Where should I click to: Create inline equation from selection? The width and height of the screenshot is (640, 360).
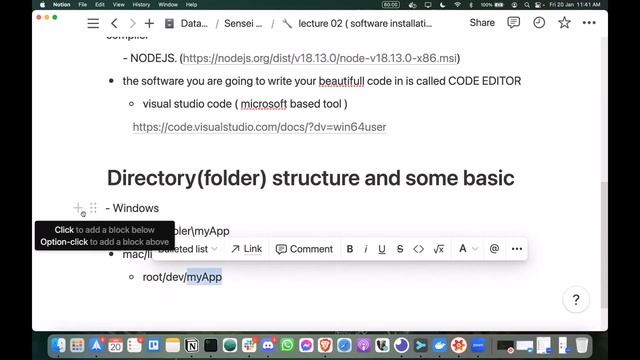click(439, 249)
